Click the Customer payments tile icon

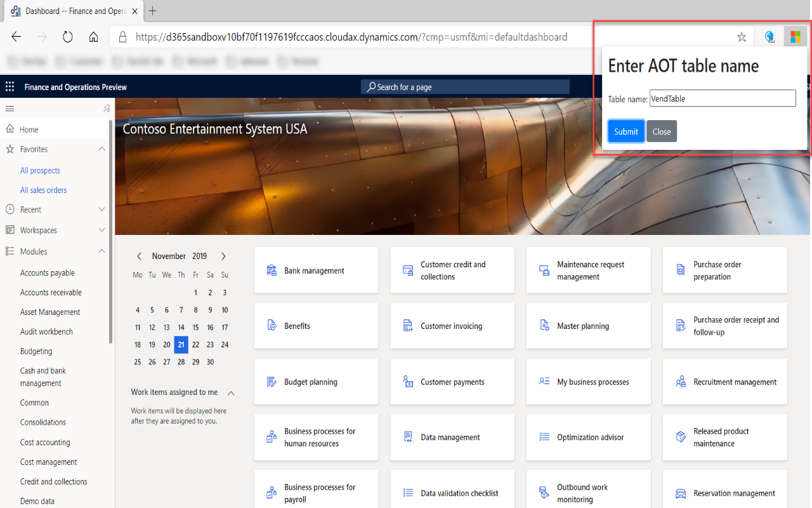pyautogui.click(x=407, y=382)
